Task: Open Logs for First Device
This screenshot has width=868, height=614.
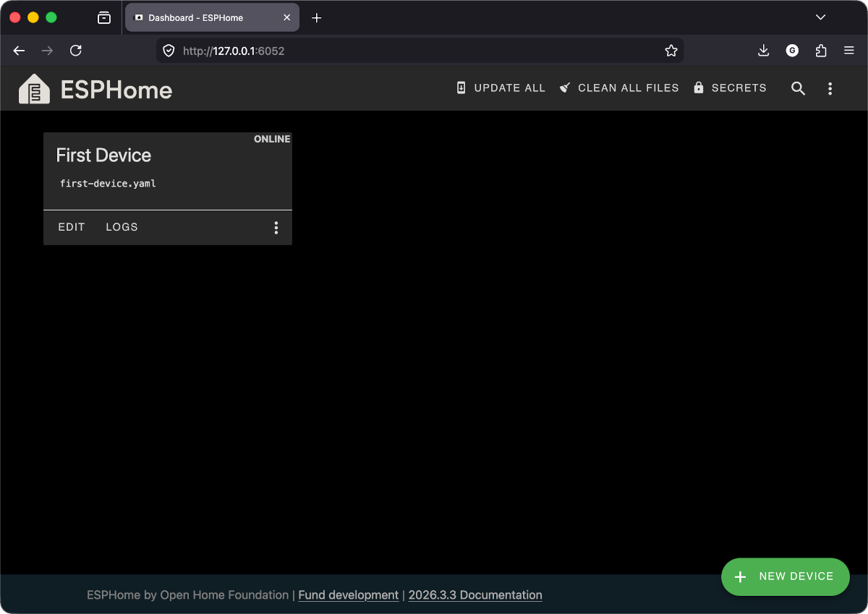Action: 122,227
